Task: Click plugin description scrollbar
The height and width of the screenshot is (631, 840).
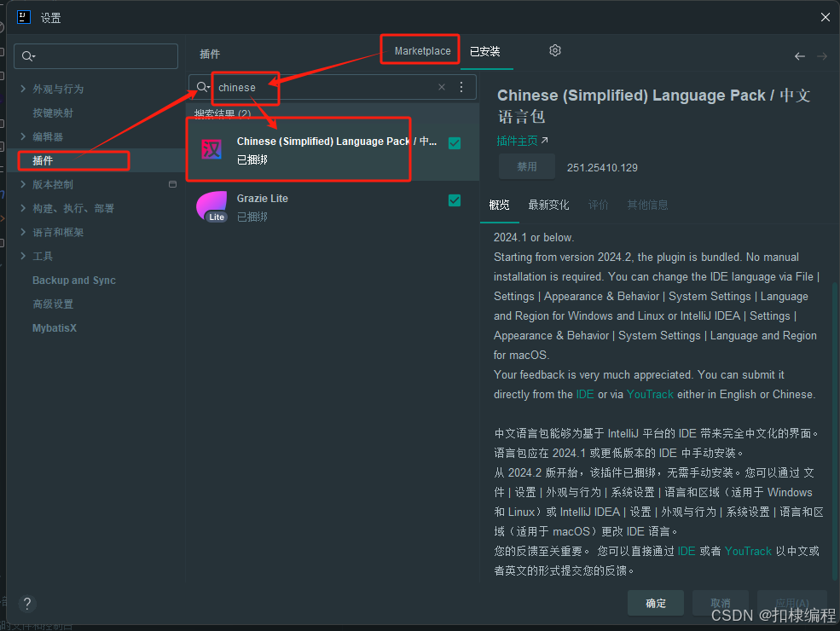Action: [x=835, y=431]
